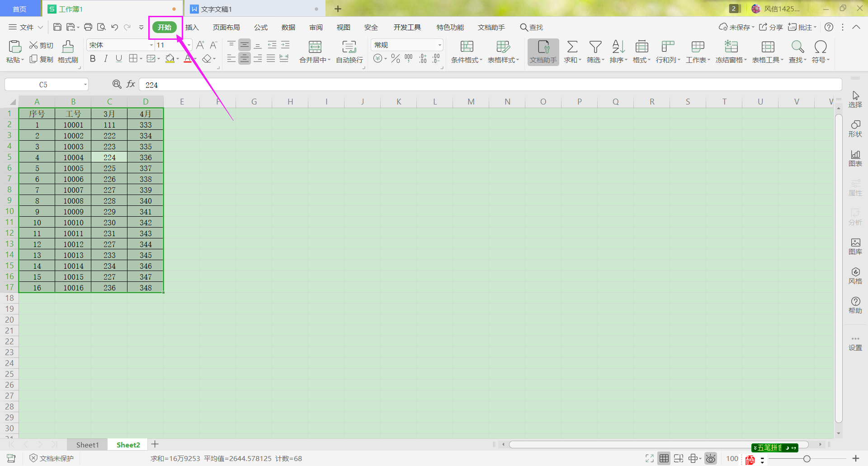Expand the Name Box cell reference dropdown
This screenshot has width=868, height=466.
click(x=85, y=85)
